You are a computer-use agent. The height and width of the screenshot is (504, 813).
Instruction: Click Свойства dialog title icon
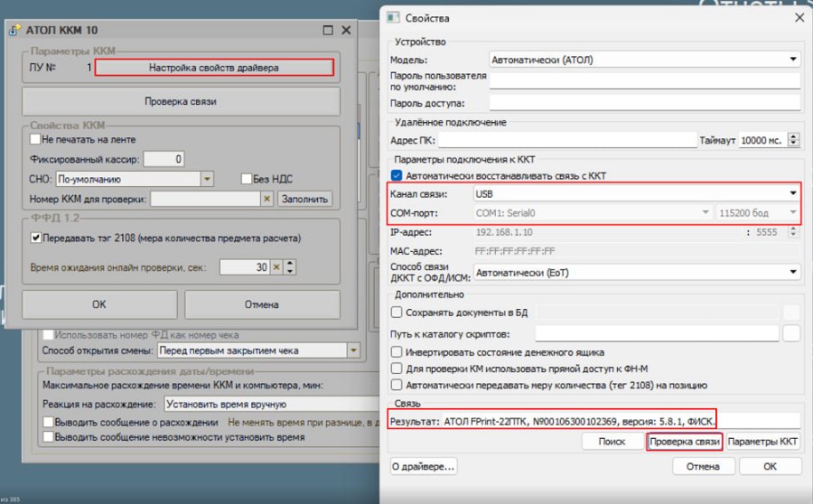pyautogui.click(x=393, y=18)
